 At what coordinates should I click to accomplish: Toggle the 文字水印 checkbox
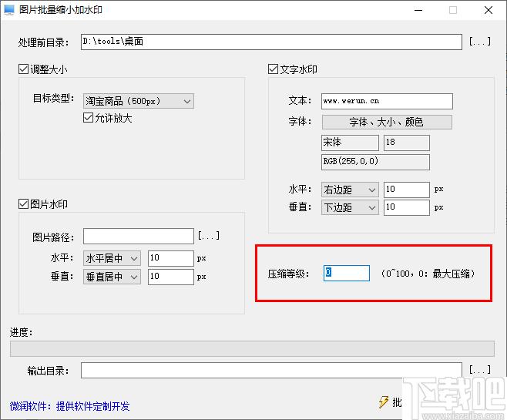pos(274,69)
